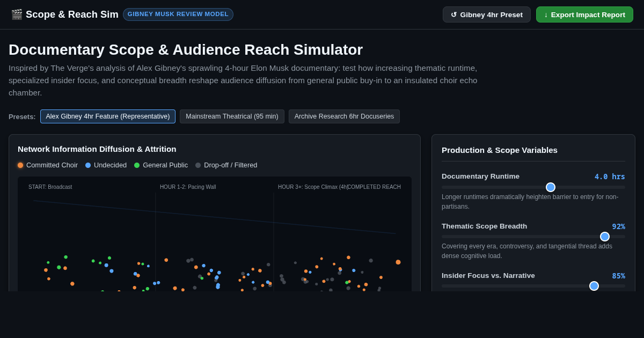644x338 pixels.
Task: Click the Scope & Reach Sim title
Action: [x=72, y=14]
